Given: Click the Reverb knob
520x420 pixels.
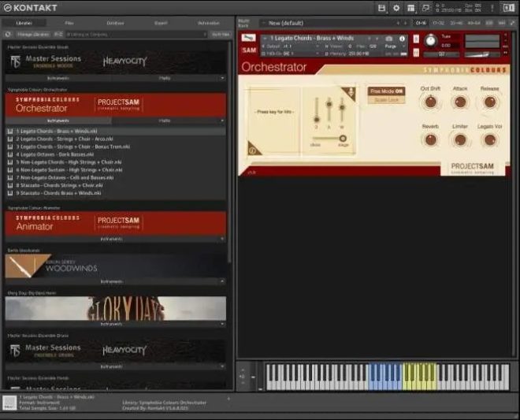Looking at the screenshot, I should pyautogui.click(x=430, y=139).
